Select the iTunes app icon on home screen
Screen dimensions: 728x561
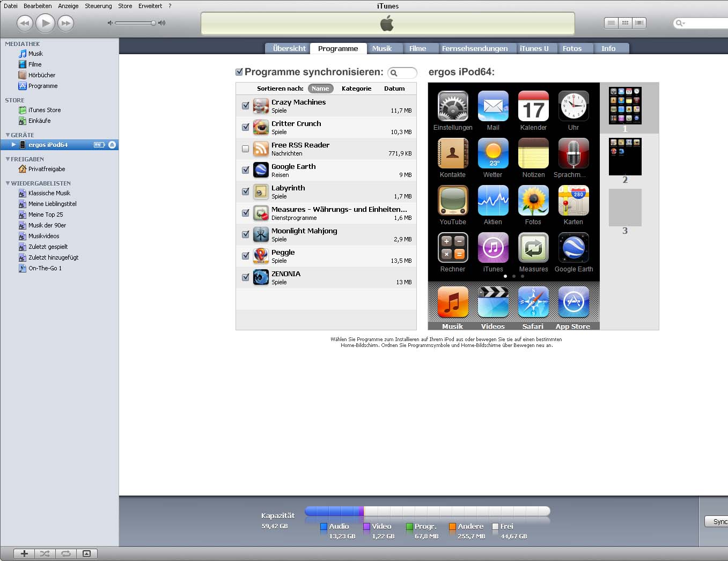(x=493, y=248)
